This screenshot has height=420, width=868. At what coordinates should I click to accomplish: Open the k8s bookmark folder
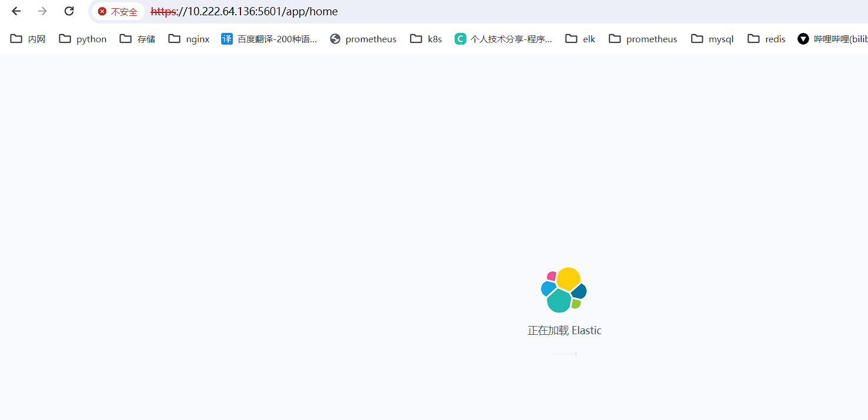[x=426, y=39]
